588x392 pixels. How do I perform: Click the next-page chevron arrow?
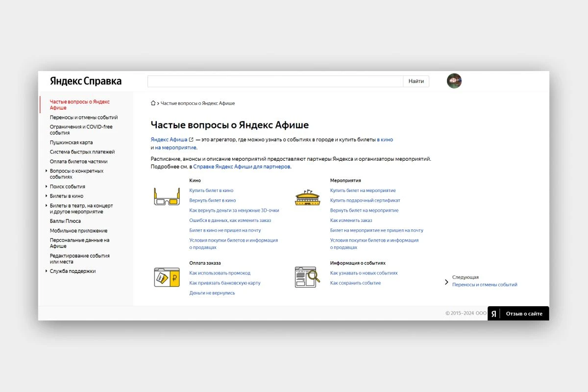pyautogui.click(x=446, y=282)
